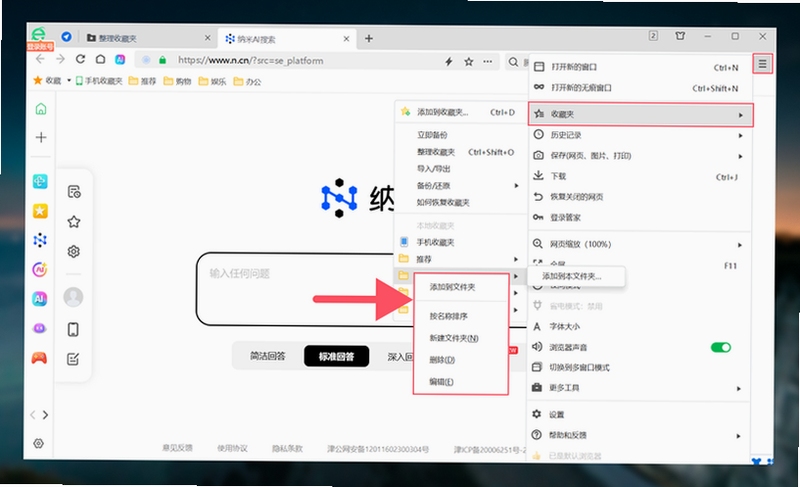Image resolution: width=800 pixels, height=487 pixels.
Task: Open dropdown arrow beside 收藏 in bookmarks bar
Action: pos(69,81)
